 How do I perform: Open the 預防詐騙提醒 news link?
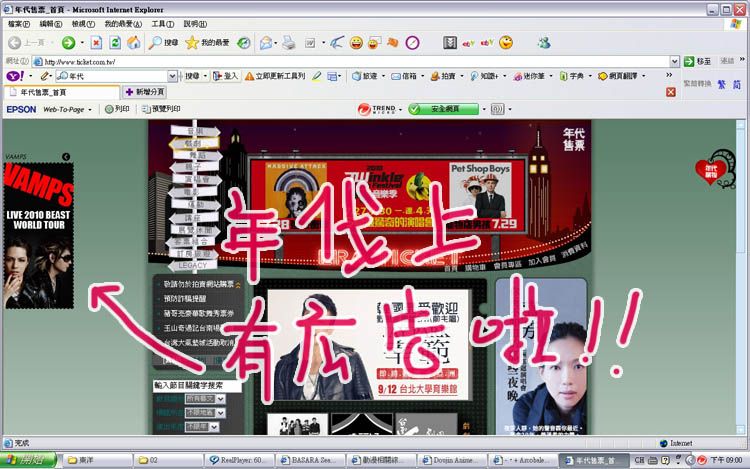[x=185, y=299]
